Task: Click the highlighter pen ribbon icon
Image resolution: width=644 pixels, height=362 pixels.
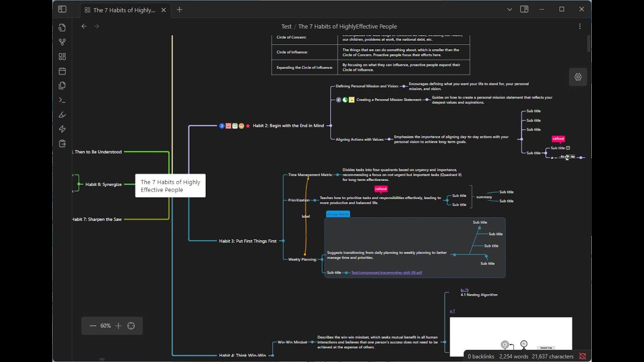Action: (62, 115)
